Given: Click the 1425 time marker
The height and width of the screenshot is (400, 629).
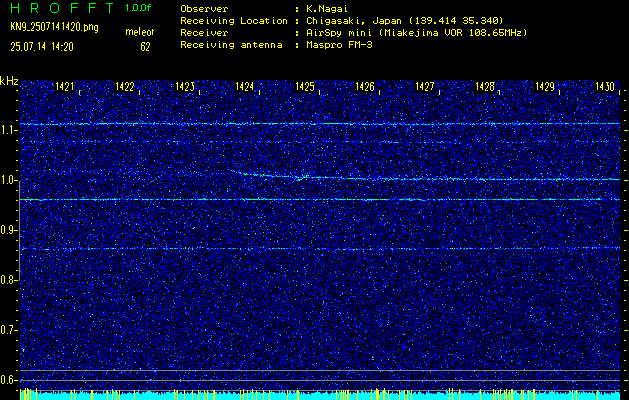Looking at the screenshot, I should point(304,87).
